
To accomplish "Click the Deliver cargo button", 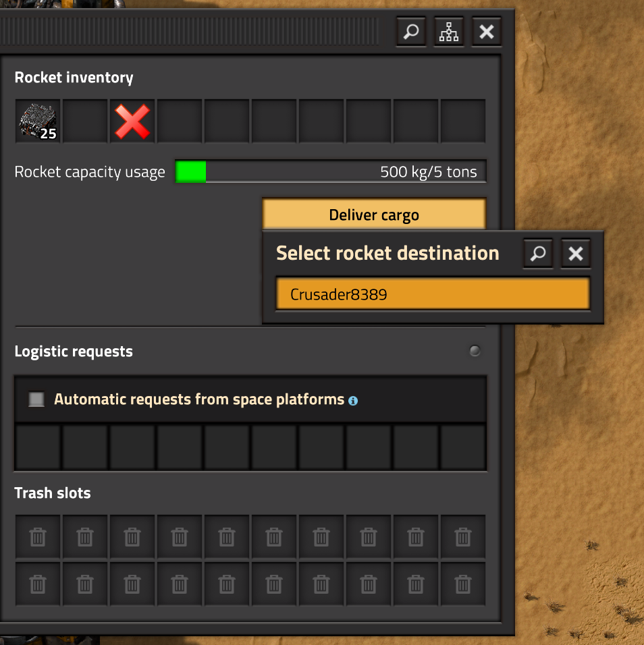I will pyautogui.click(x=374, y=215).
